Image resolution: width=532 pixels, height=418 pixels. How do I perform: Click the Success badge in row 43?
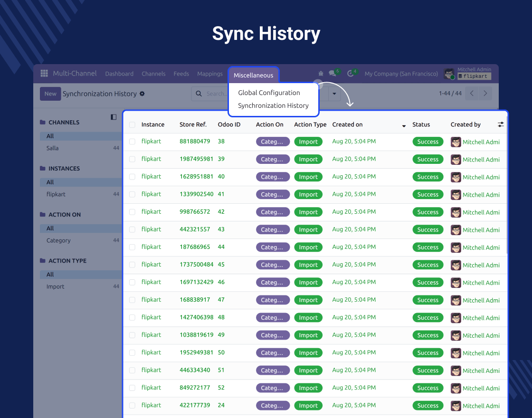pos(428,230)
